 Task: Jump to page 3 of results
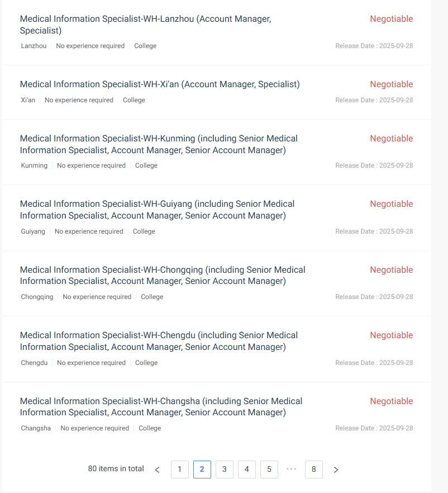(225, 470)
